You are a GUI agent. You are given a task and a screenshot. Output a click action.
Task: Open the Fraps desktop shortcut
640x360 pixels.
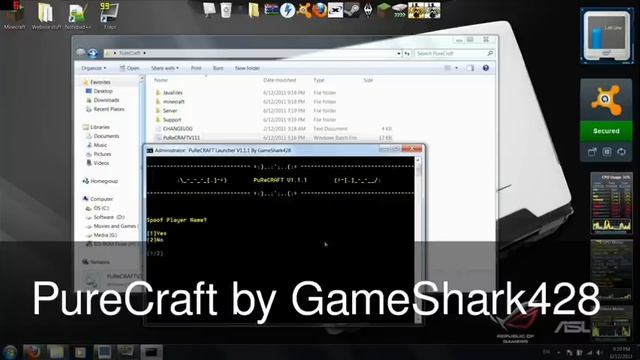[109, 15]
